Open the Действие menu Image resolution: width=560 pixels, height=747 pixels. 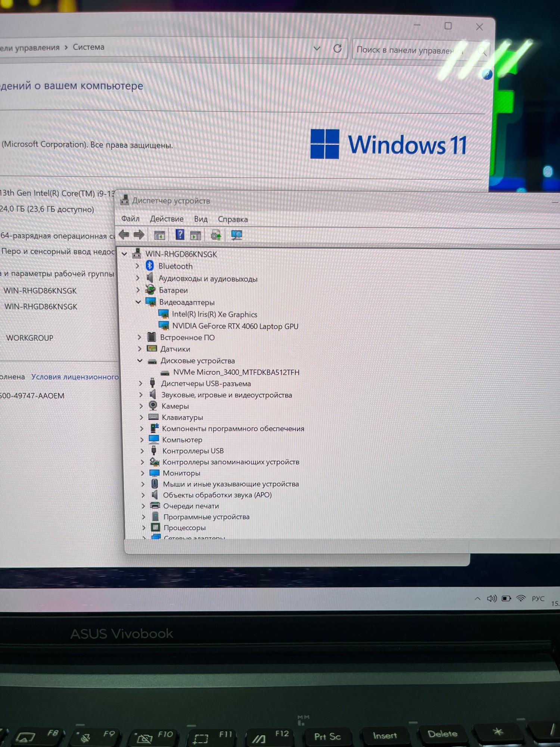(167, 219)
